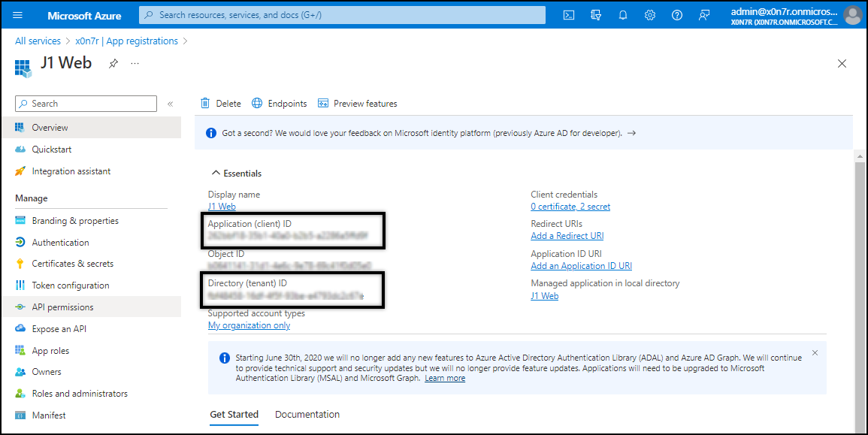Click the sidebar Search field

[86, 104]
